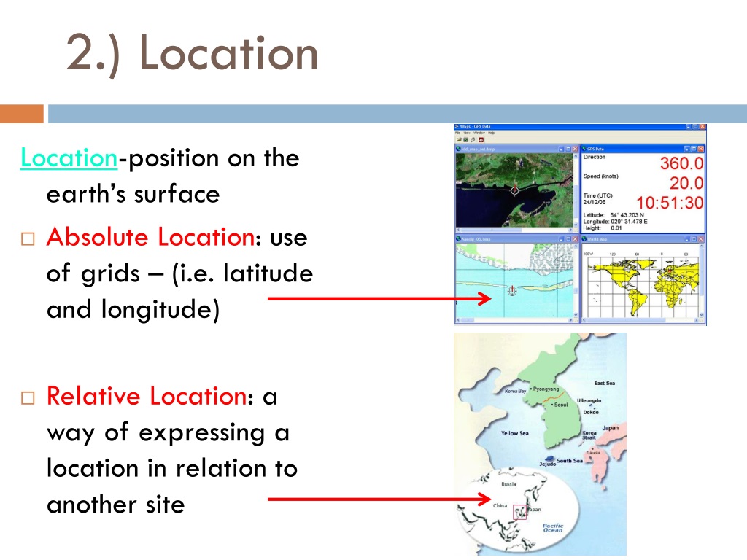Click the Ulleungdo label
The height and width of the screenshot is (560, 747).
[589, 401]
